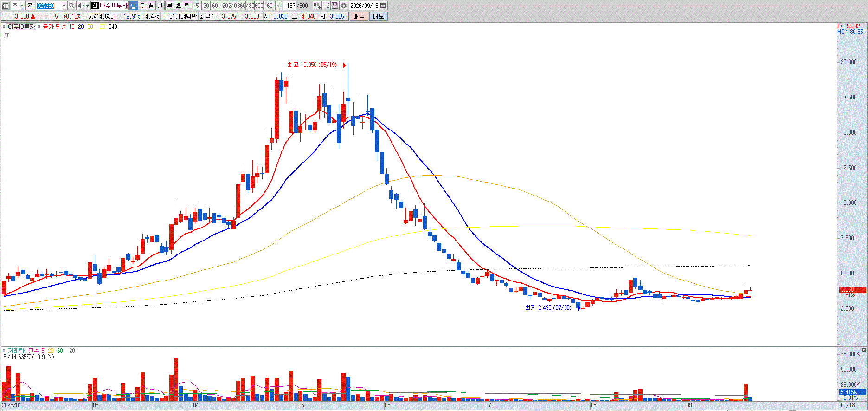Click the 2026/09/18 date field
868x411 pixels.
coord(364,6)
